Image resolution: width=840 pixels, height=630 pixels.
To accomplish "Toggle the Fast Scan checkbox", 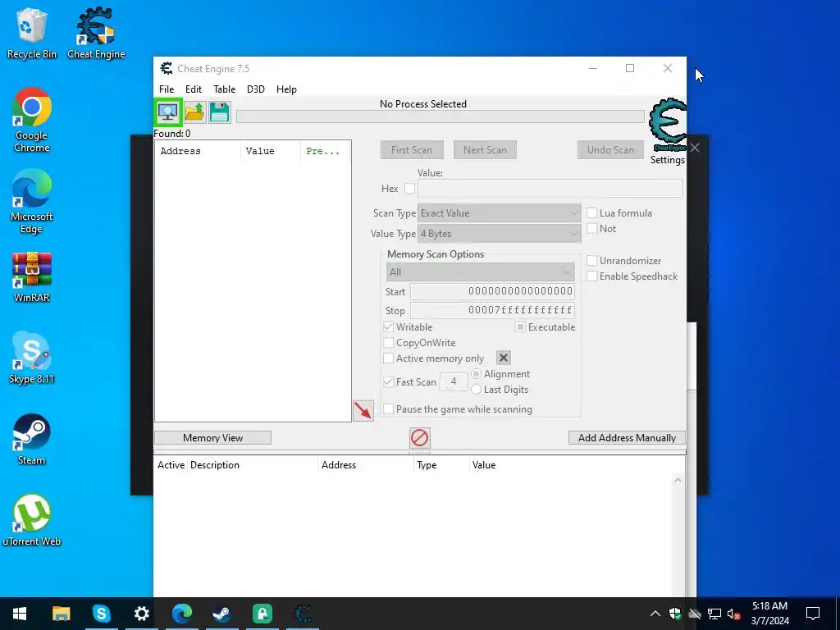I will pos(388,382).
